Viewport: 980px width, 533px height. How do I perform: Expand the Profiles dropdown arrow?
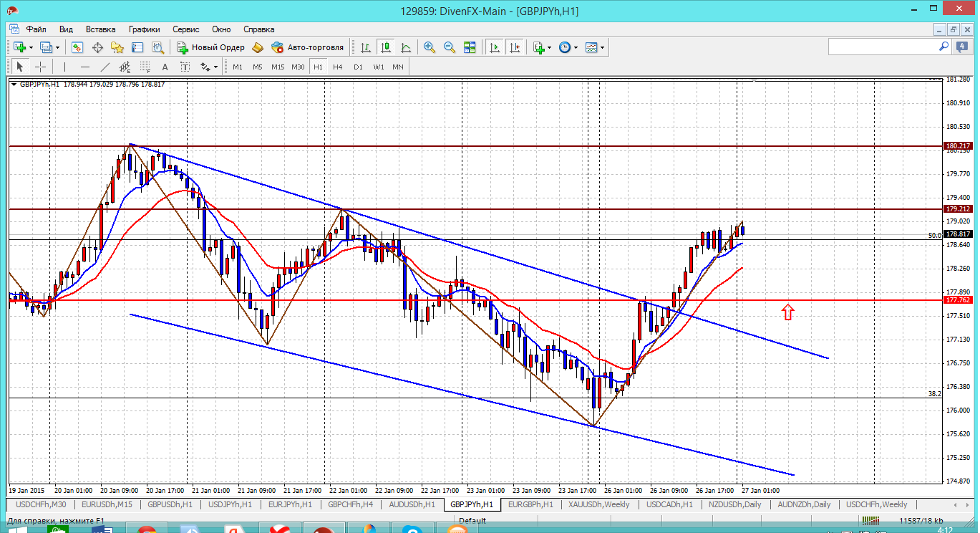click(x=57, y=47)
